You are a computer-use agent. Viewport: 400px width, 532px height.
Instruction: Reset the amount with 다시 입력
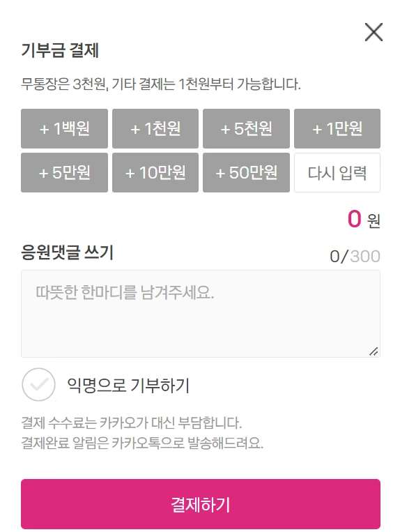coord(337,172)
